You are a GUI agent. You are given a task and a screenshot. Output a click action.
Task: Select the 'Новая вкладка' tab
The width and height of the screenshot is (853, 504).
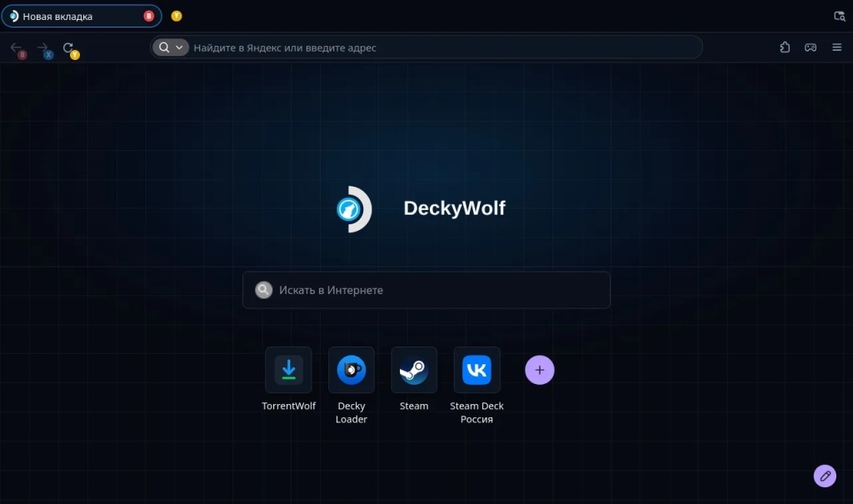point(82,17)
